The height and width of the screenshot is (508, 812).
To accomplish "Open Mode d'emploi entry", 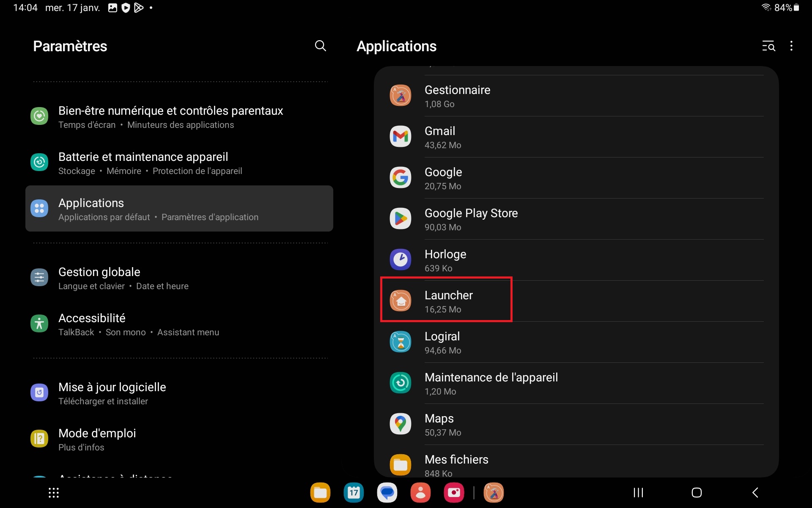I will click(179, 439).
